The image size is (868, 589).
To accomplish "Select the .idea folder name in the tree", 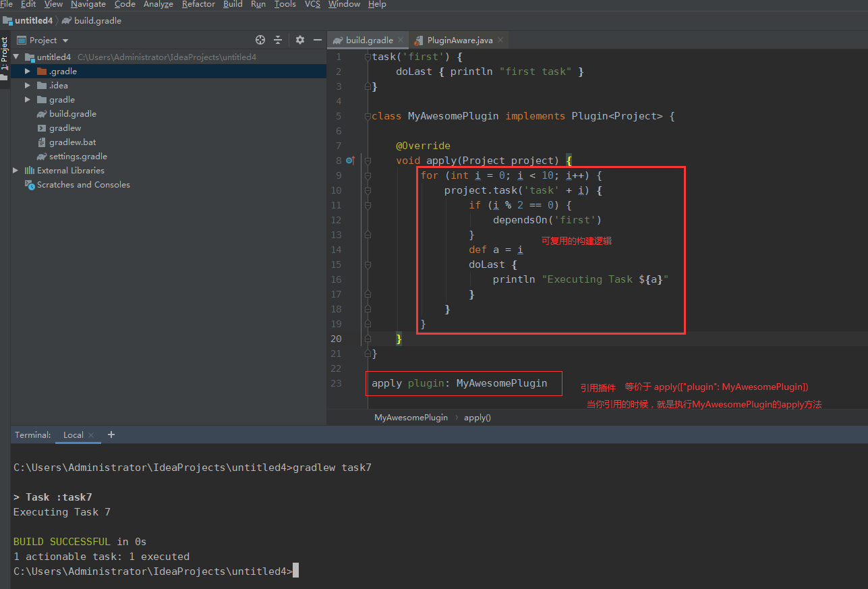I will 58,86.
